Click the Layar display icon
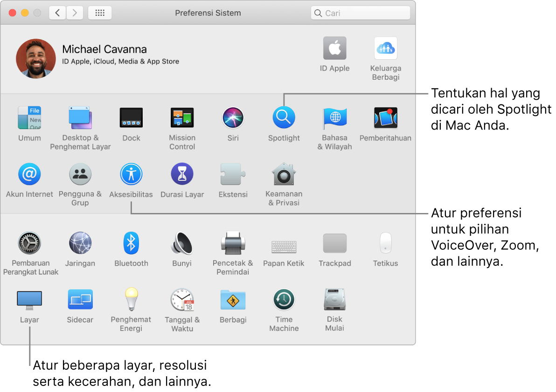The height and width of the screenshot is (392, 556). coord(29,300)
